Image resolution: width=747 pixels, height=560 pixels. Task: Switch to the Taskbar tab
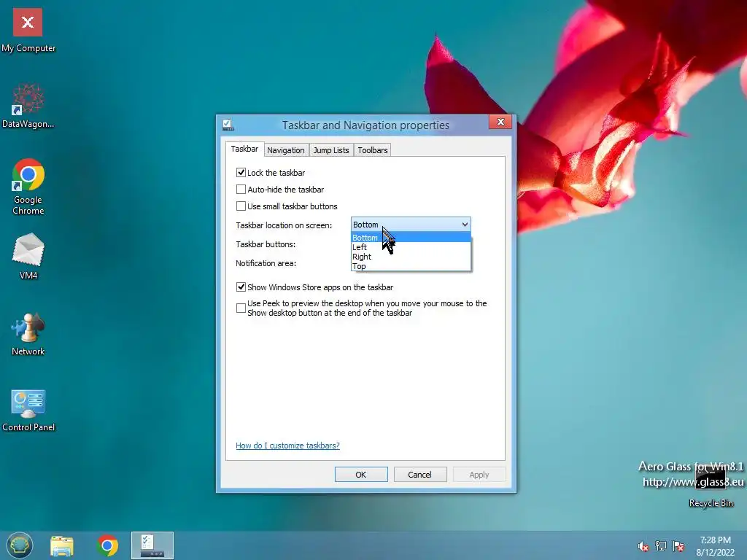click(x=244, y=149)
